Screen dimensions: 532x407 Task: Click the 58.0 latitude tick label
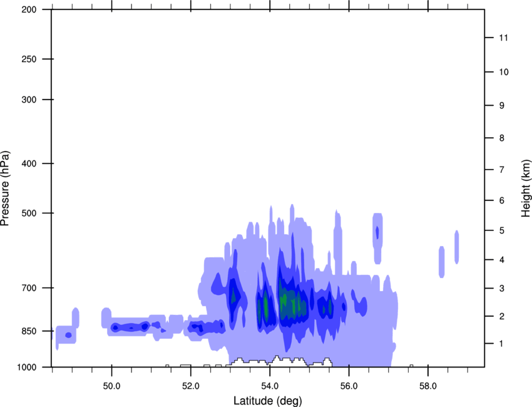(x=428, y=386)
